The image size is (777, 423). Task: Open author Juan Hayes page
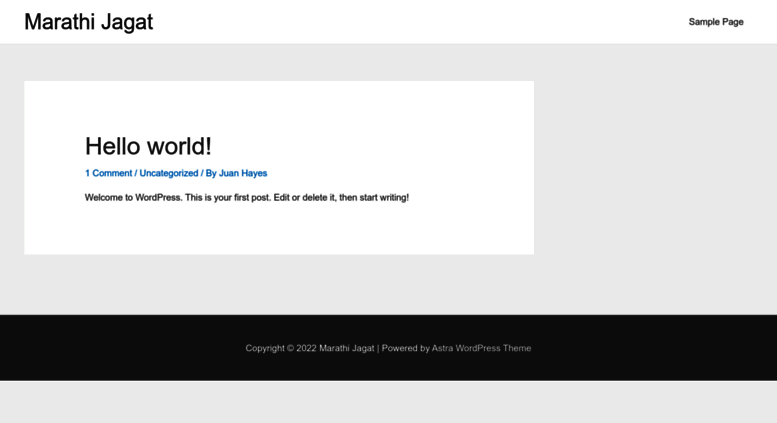coord(243,173)
